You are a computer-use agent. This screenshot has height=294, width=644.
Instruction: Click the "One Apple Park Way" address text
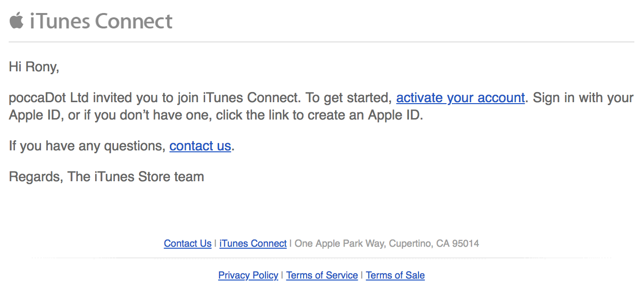[x=339, y=243]
